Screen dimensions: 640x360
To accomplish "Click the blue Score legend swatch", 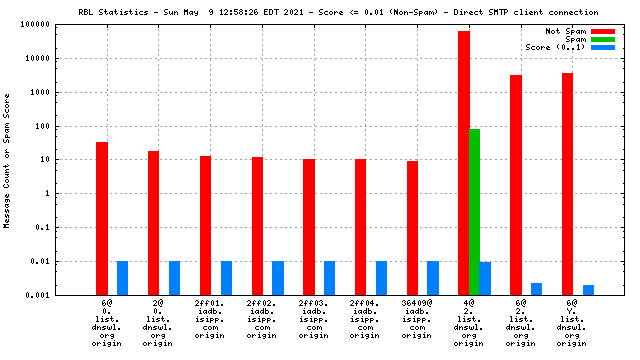I will pos(603,47).
